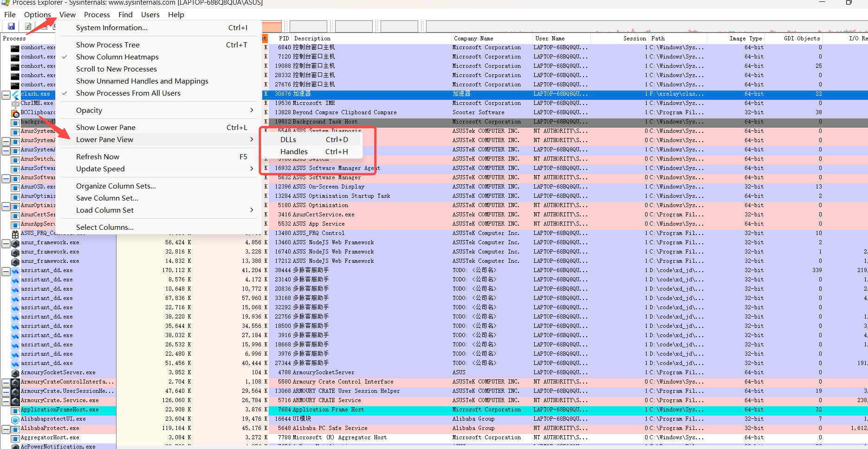Click the conhost icon for PID 6840
The image size is (868, 449).
pos(15,48)
